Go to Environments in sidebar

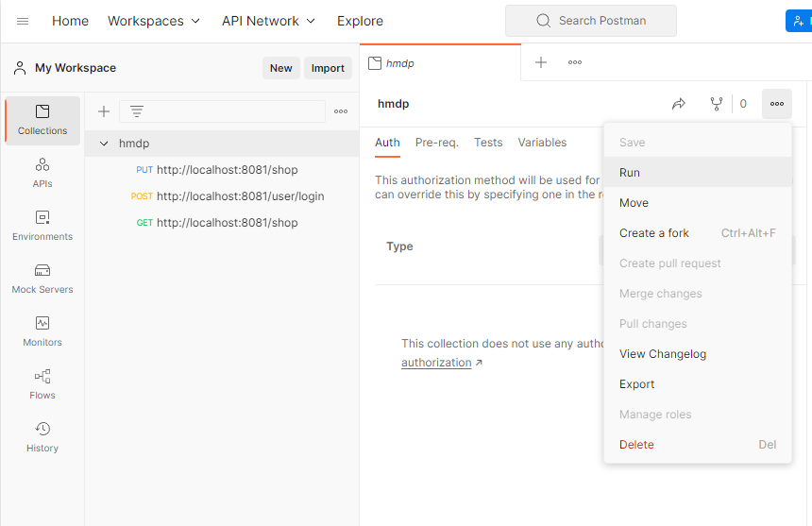click(42, 225)
